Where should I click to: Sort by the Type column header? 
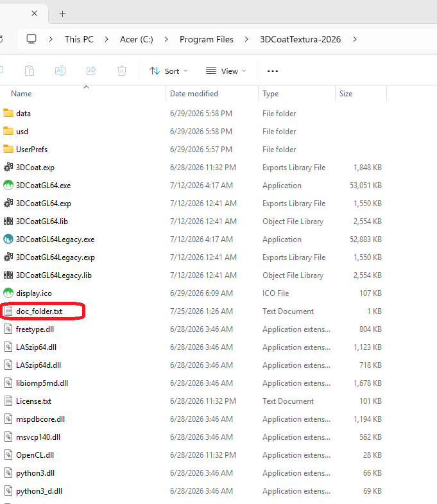pos(271,94)
